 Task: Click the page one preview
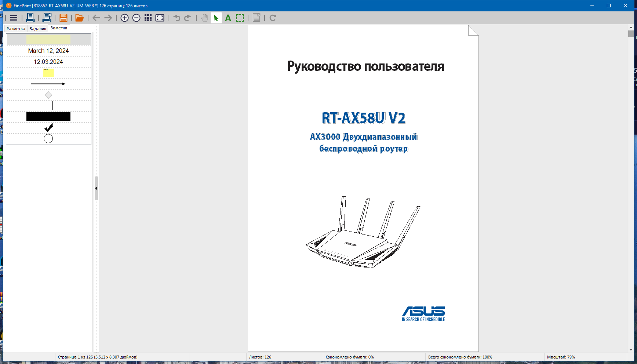[363, 188]
